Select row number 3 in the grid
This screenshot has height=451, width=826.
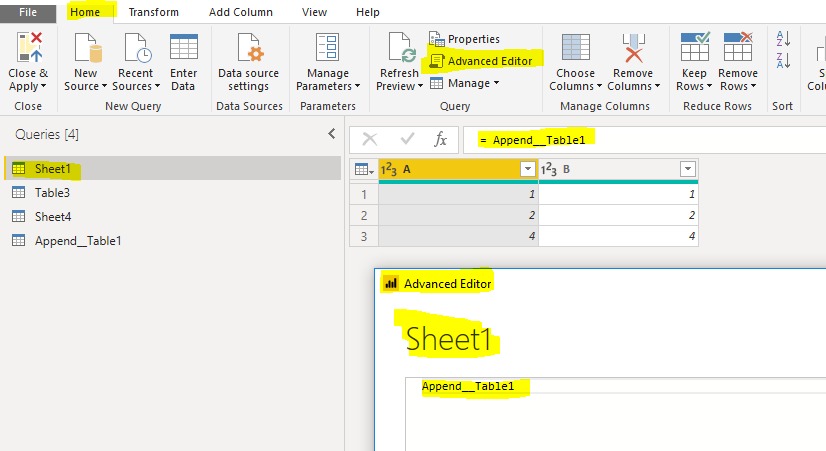coord(364,236)
